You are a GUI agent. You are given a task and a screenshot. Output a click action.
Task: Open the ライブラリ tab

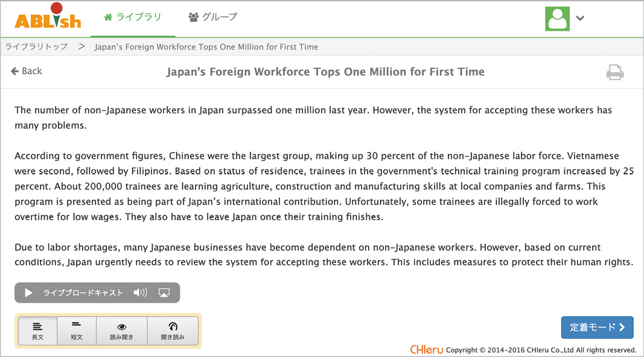(x=133, y=17)
